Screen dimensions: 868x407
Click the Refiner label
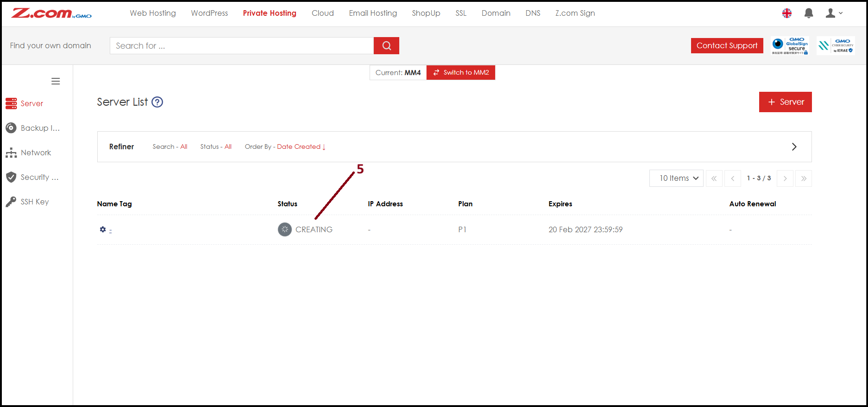121,147
